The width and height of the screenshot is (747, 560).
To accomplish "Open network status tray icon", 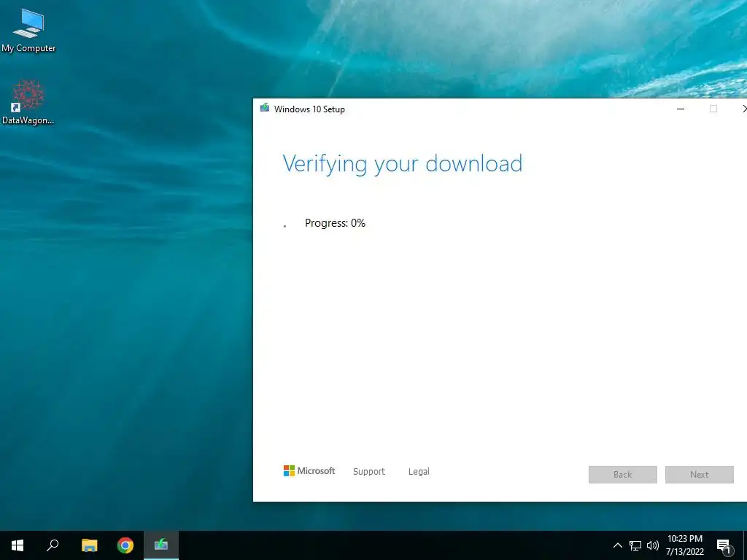I will point(635,545).
